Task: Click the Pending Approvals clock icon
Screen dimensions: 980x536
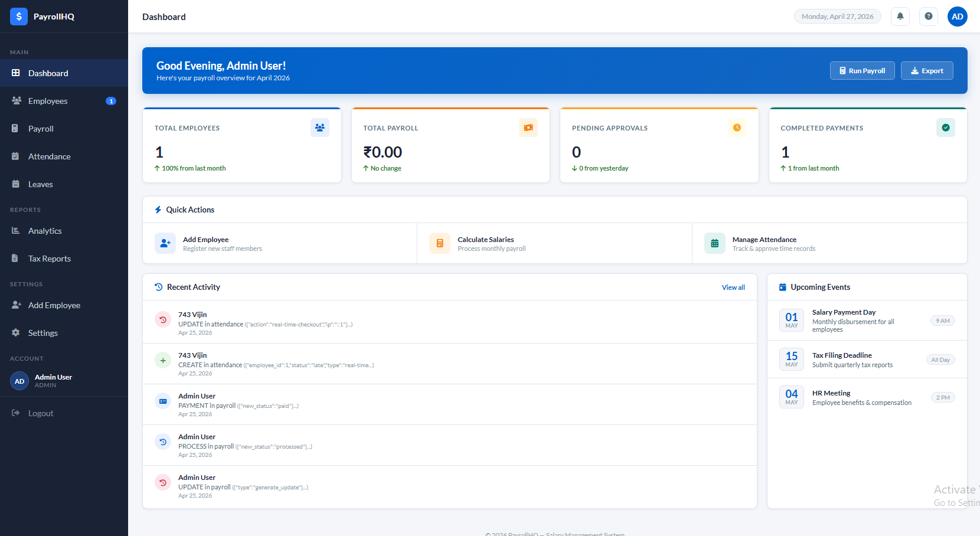Action: tap(737, 128)
